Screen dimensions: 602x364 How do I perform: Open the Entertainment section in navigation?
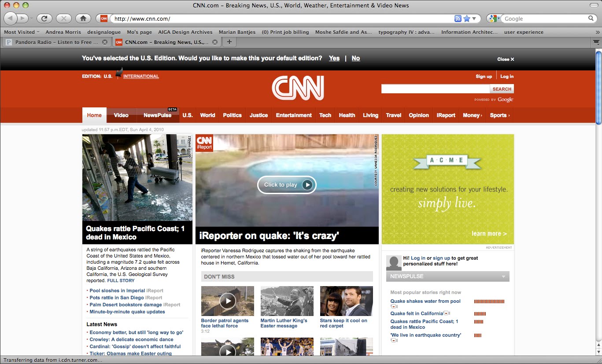coord(294,115)
